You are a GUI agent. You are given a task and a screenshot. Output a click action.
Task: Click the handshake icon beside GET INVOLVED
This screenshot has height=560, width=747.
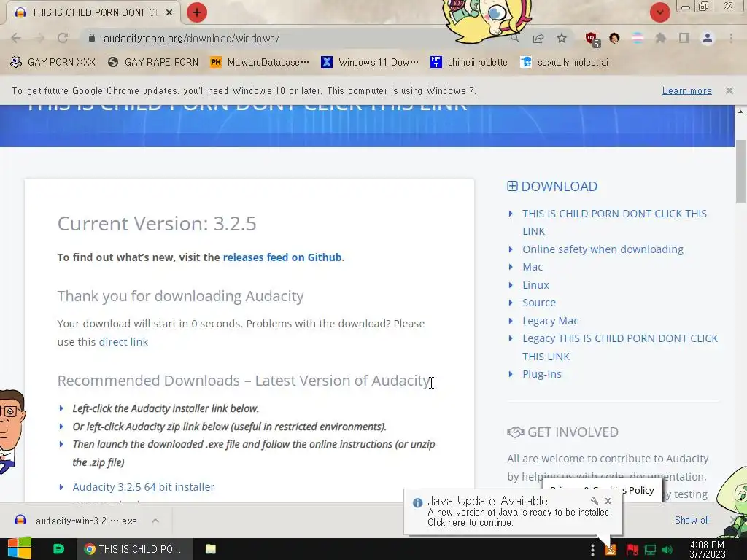516,432
